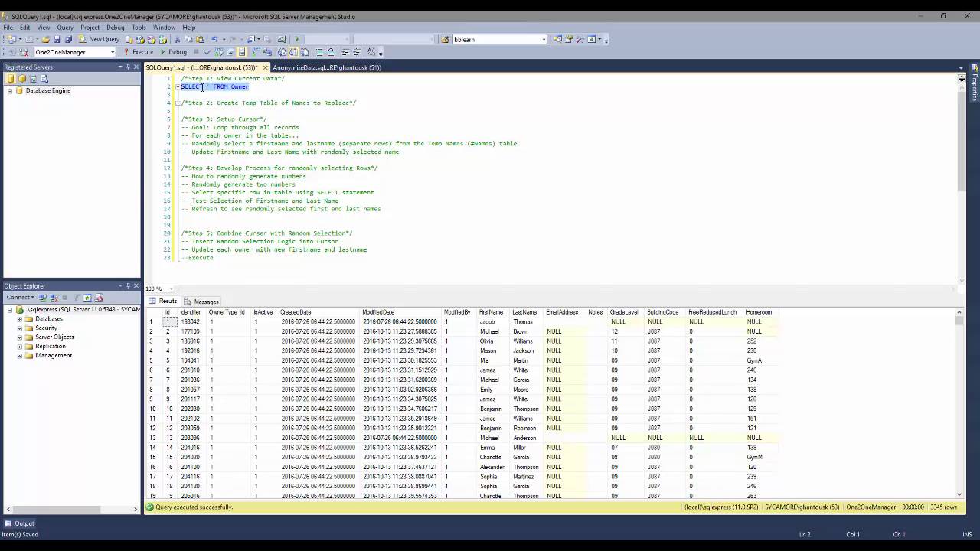
Task: Open the File menu
Action: [8, 28]
